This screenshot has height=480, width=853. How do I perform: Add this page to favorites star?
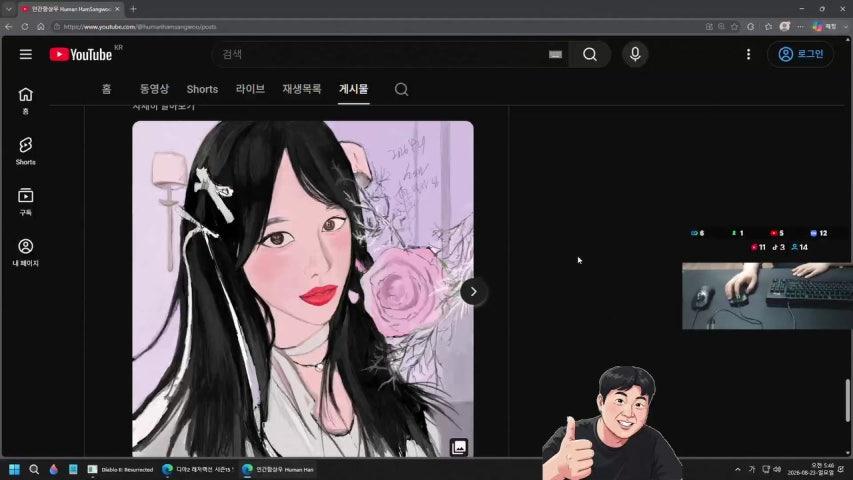pyautogui.click(x=734, y=26)
